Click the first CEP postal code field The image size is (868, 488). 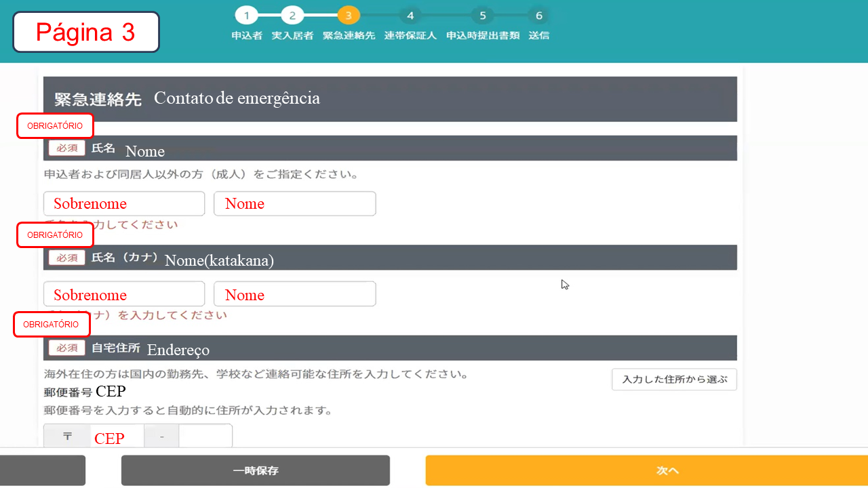(117, 437)
